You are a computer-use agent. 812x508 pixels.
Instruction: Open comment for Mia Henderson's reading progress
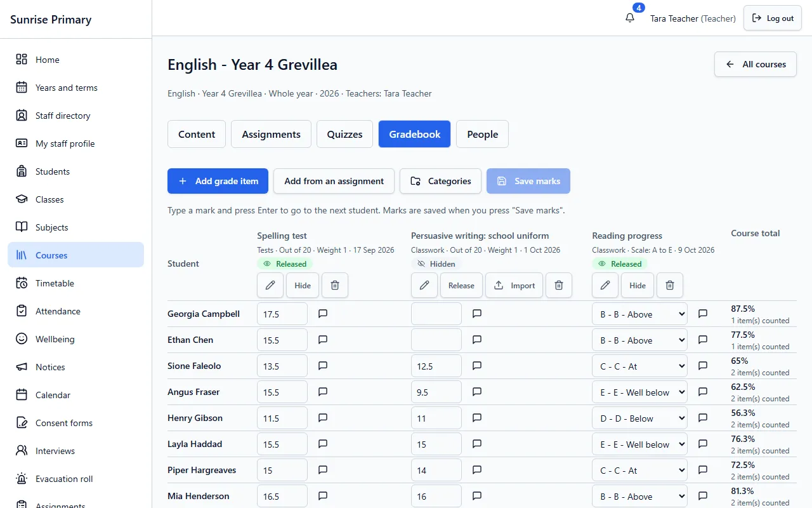703,496
